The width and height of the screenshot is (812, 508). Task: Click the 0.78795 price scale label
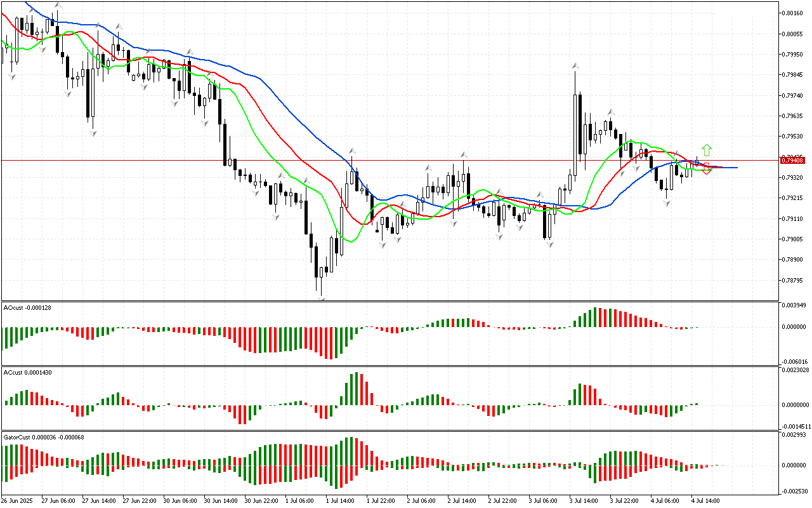pos(792,280)
